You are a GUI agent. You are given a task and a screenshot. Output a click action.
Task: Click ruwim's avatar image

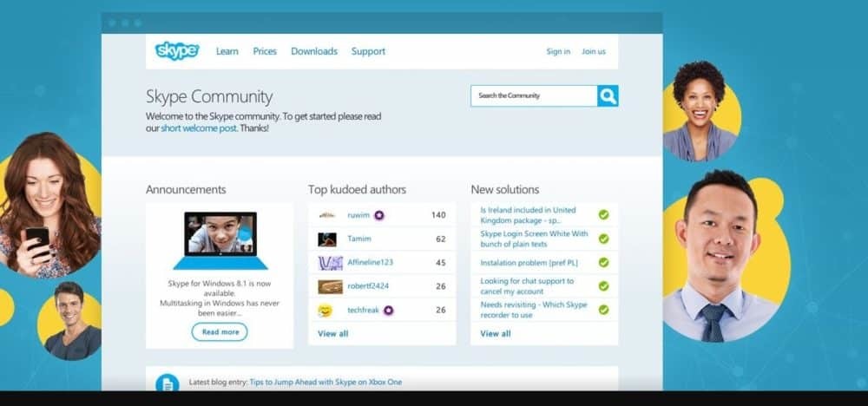(327, 215)
